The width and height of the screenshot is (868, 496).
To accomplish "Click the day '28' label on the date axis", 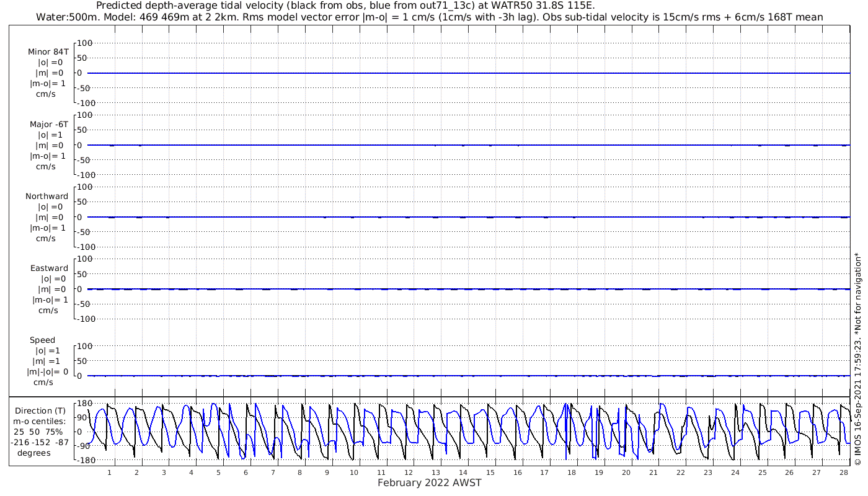I will click(x=843, y=473).
